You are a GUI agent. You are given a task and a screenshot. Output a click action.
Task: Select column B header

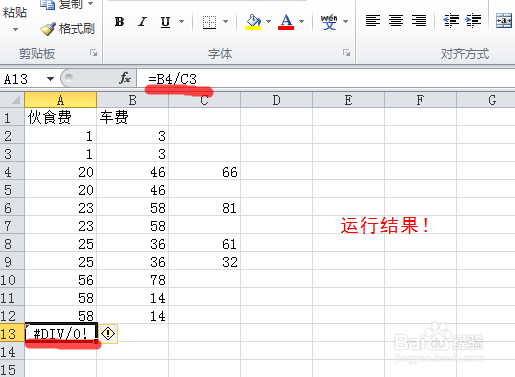point(132,100)
